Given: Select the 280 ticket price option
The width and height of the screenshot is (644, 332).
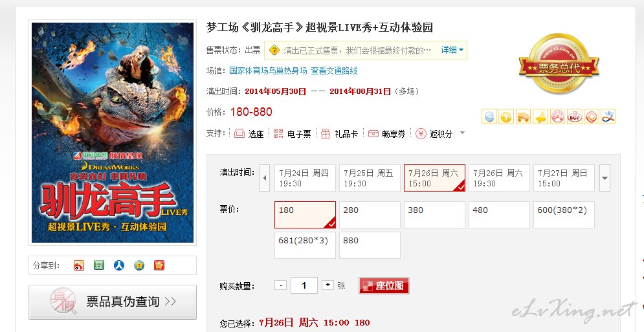Looking at the screenshot, I should [370, 215].
